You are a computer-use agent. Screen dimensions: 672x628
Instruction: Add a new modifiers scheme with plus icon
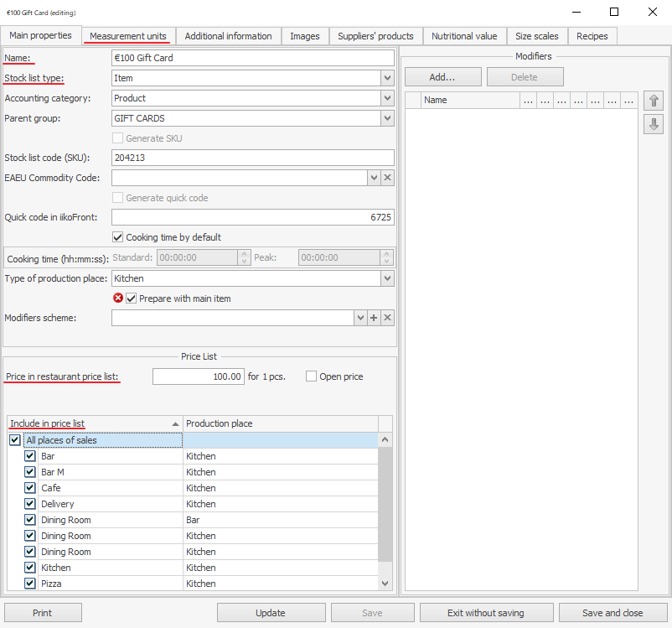coord(374,318)
